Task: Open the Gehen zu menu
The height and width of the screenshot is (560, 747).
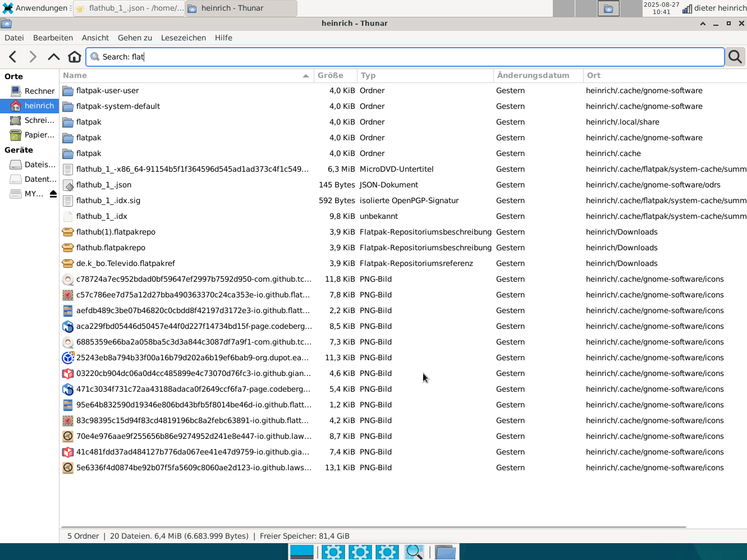Action: click(x=135, y=38)
